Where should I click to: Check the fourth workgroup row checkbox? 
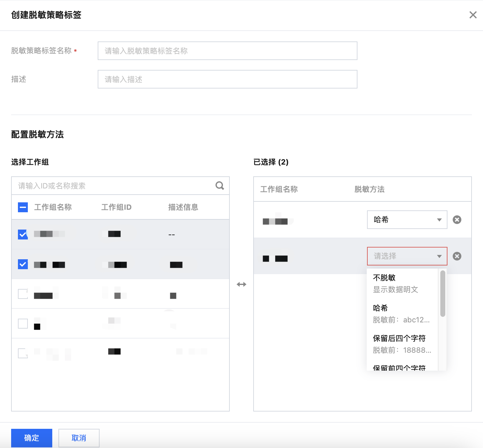point(23,324)
